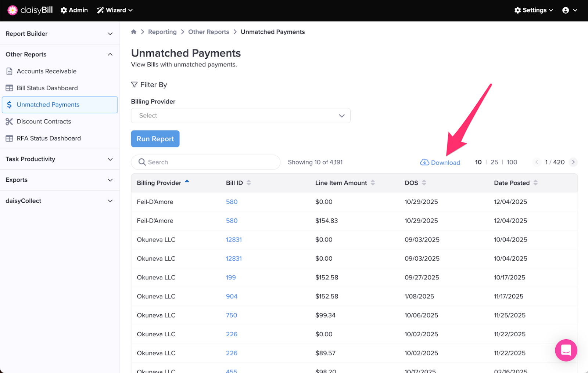Viewport: 588px width, 373px height.
Task: Open Accounts Receivable report
Action: pyautogui.click(x=46, y=71)
